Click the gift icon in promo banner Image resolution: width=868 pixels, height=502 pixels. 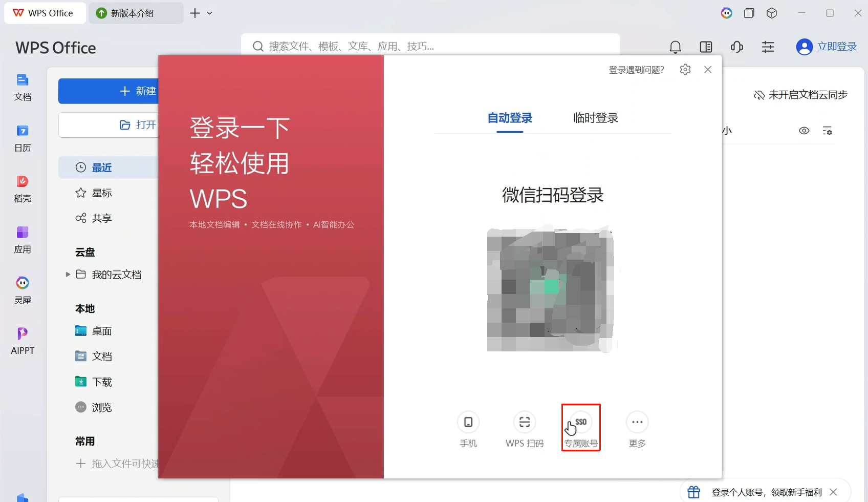(x=694, y=492)
